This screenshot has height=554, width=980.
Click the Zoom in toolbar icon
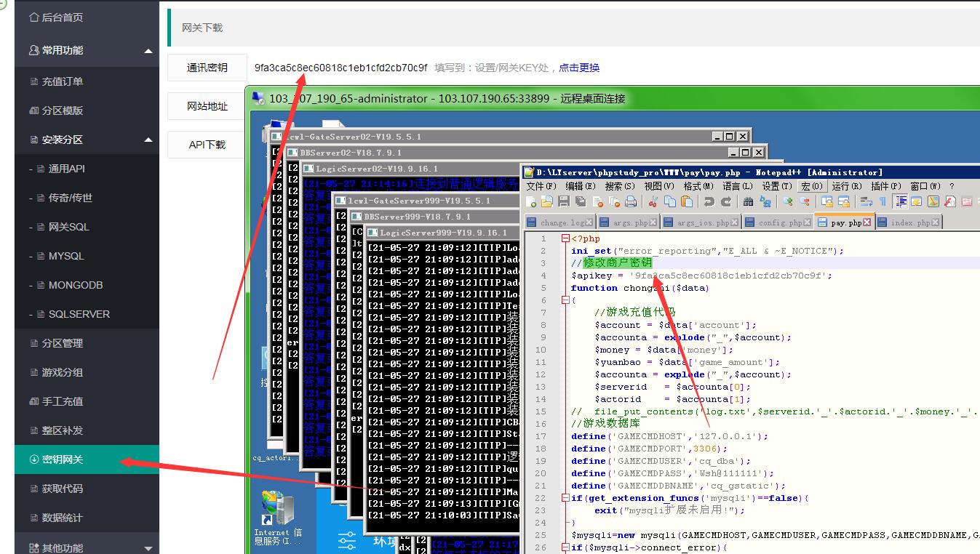tap(788, 201)
